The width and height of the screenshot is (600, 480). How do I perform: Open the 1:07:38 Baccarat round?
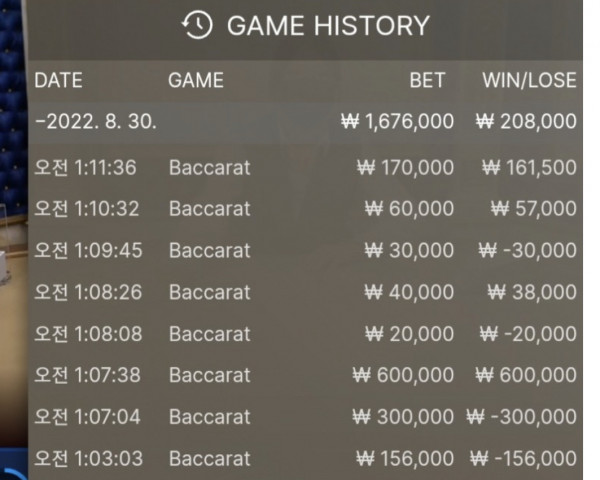coord(209,375)
